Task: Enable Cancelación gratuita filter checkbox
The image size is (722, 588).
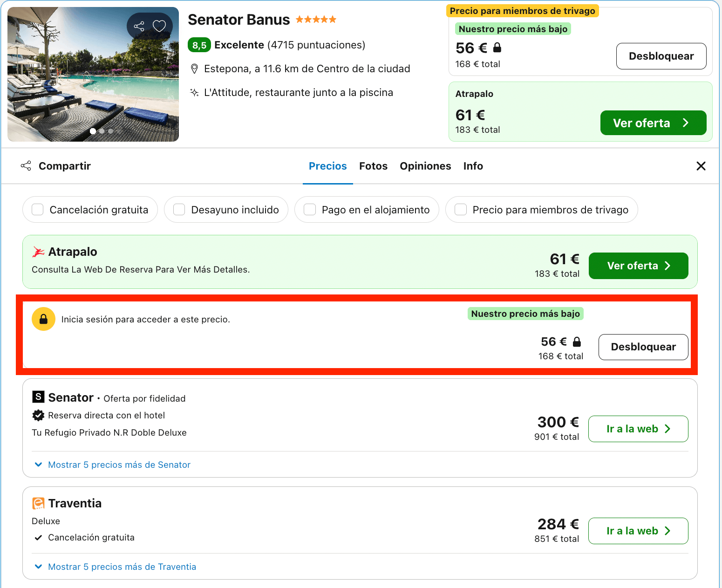Action: [x=38, y=210]
